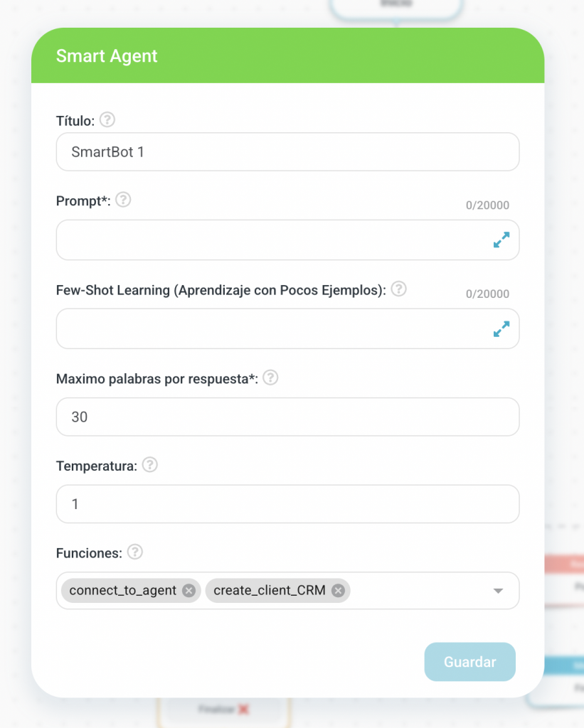The height and width of the screenshot is (728, 584).
Task: Remove the create_client_CRM function tag
Action: click(x=338, y=591)
